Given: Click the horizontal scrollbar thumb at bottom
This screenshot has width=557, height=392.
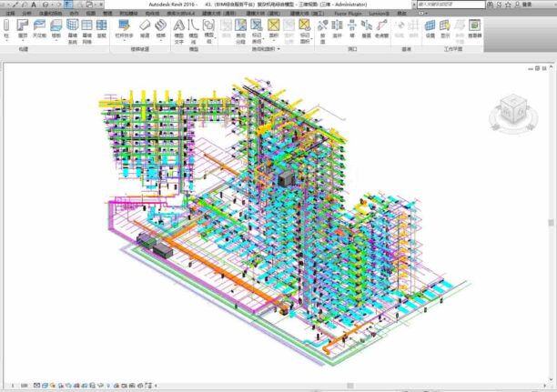Looking at the screenshot, I should [x=350, y=386].
